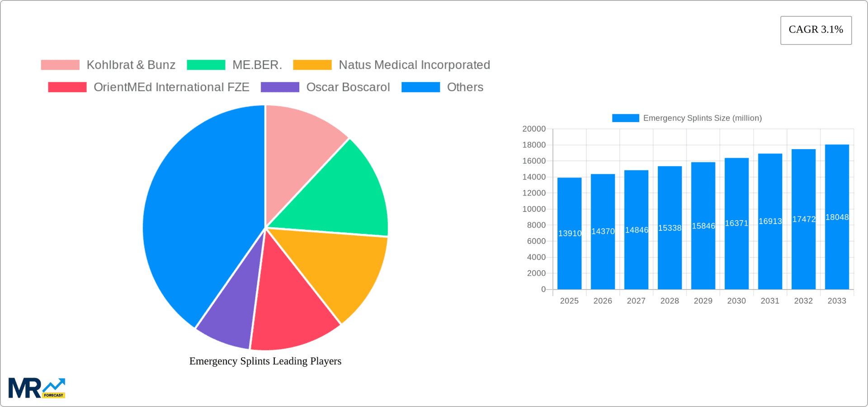
Task: Click the 2029 axis label
Action: coord(703,300)
